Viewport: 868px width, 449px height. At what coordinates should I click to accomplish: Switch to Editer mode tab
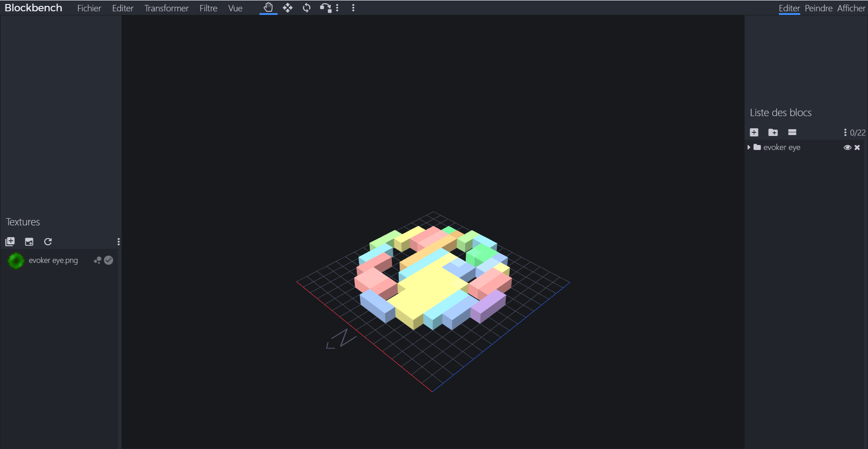(789, 8)
